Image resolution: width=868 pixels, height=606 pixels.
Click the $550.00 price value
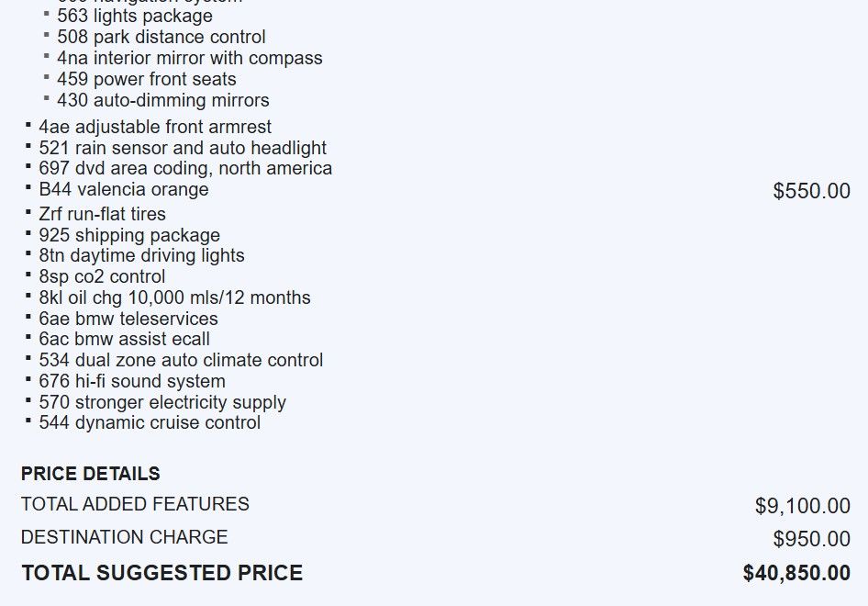811,191
